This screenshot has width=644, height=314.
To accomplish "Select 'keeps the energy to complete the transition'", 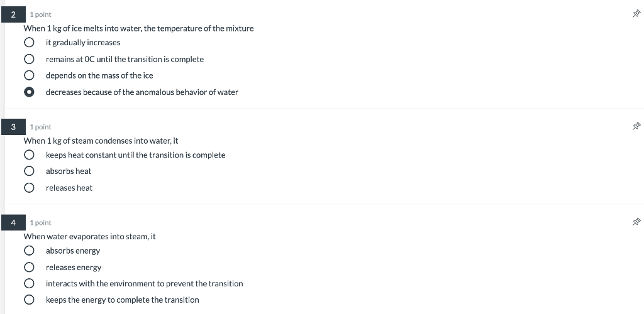I will (x=29, y=300).
